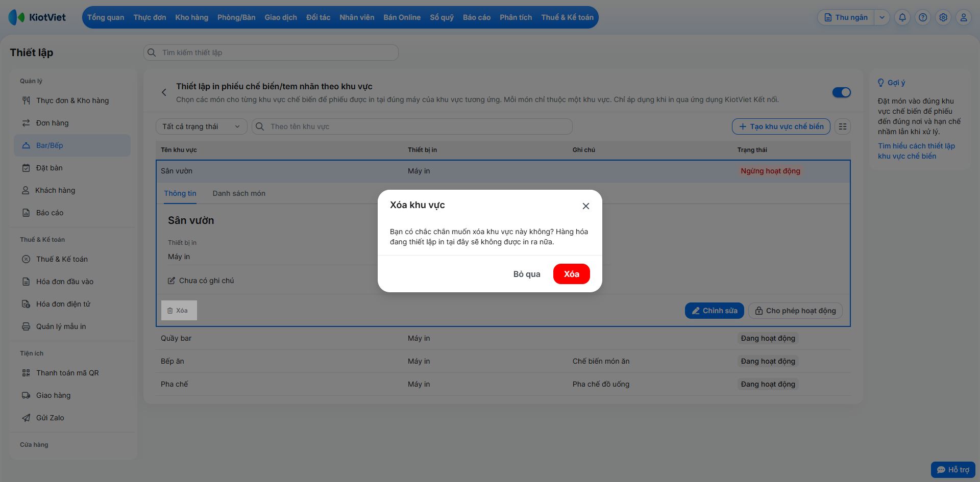980x482 pixels.
Task: Dismiss the dialog with Bỏ qua
Action: pyautogui.click(x=527, y=274)
